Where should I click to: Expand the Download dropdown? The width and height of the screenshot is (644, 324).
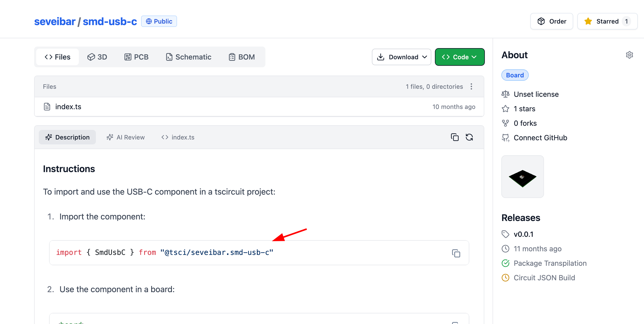click(x=401, y=57)
